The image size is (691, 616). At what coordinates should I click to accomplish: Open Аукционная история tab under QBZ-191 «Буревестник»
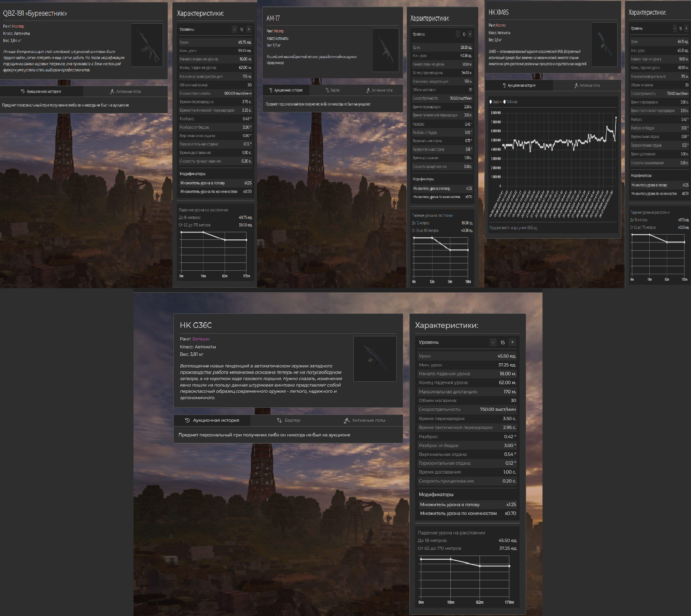[x=41, y=92]
